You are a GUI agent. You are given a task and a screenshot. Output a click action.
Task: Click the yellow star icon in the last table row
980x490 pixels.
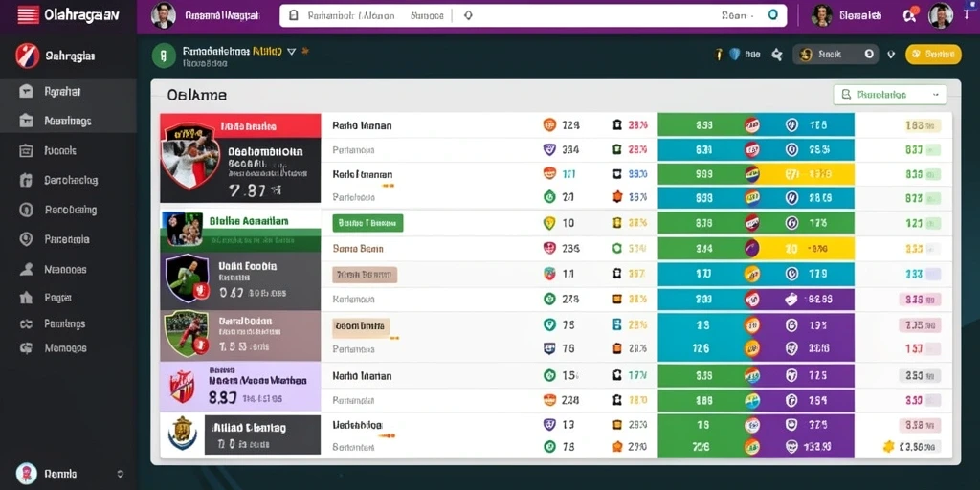pyautogui.click(x=888, y=446)
